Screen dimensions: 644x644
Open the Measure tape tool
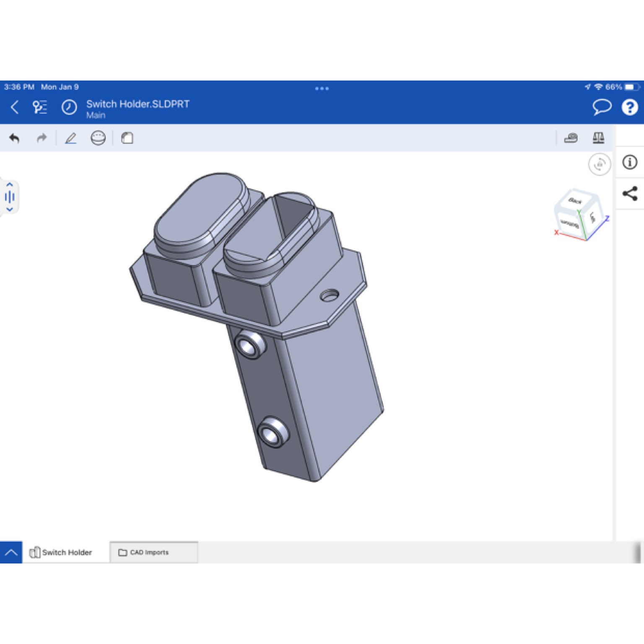pos(571,138)
